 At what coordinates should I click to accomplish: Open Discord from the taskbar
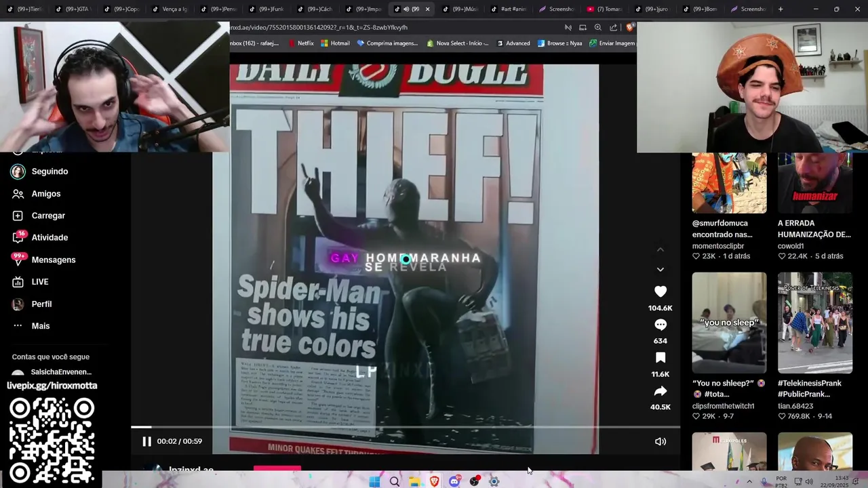pyautogui.click(x=454, y=482)
